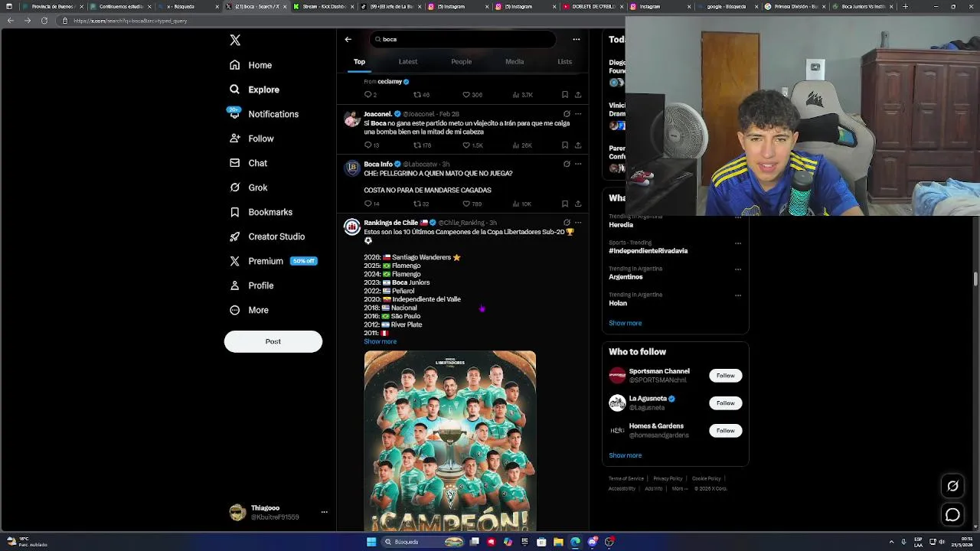This screenshot has height=551, width=980.
Task: Reply to the Joaconel post
Action: coord(371,145)
